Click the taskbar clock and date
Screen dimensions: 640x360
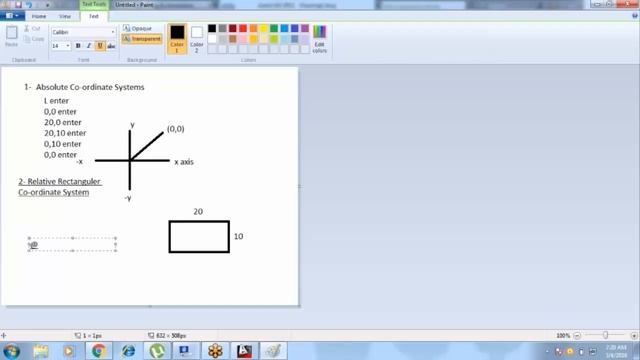point(616,351)
